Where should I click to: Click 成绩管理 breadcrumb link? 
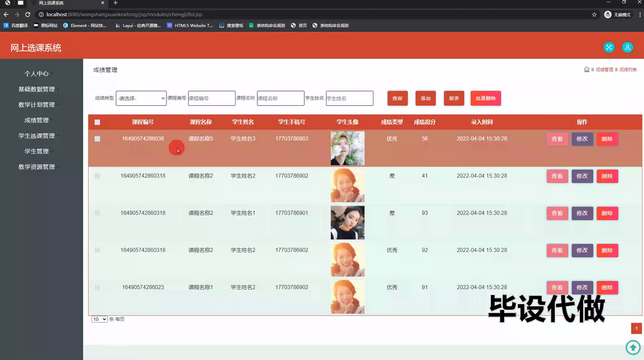[604, 70]
